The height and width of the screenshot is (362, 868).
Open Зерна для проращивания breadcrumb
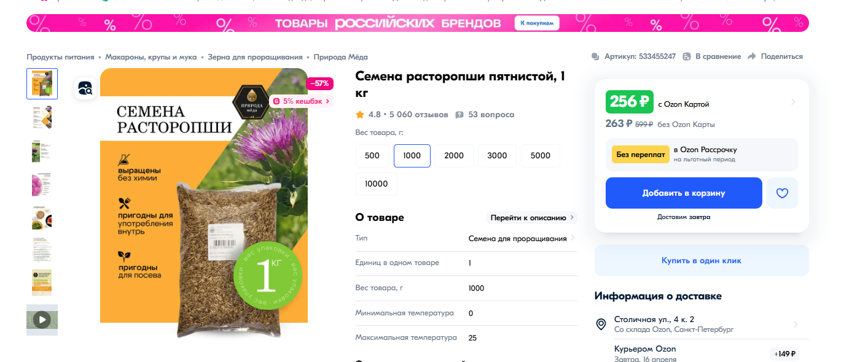255,56
